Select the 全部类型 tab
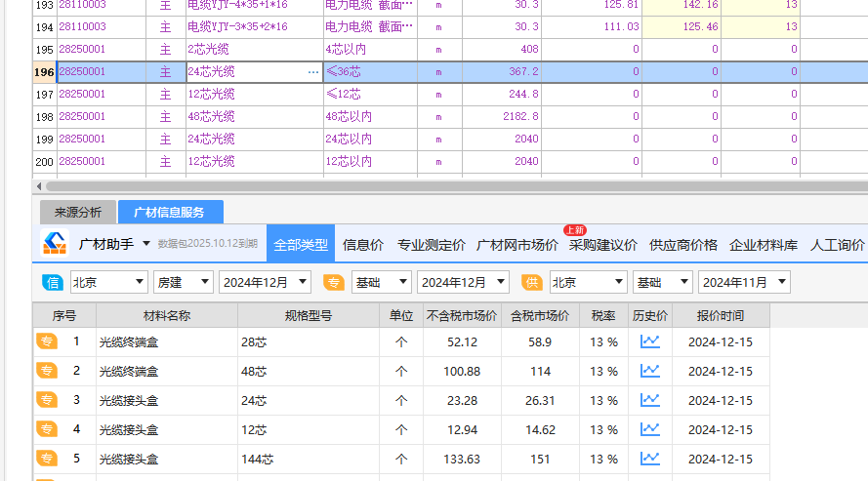The height and width of the screenshot is (481, 868). click(301, 244)
